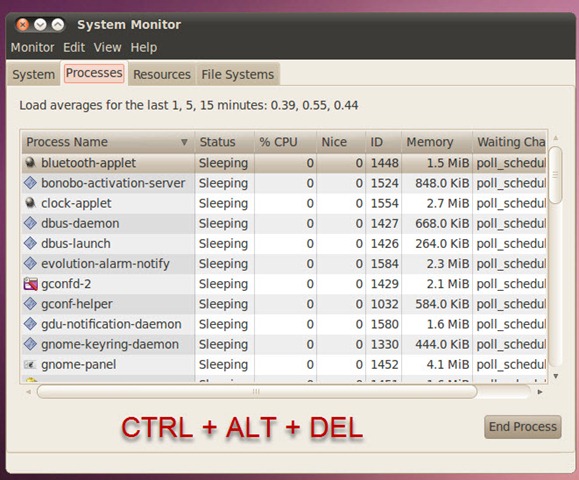Screen dimensions: 579x480
Task: Select the gnome-keyring-daemon process name
Action: [110, 344]
